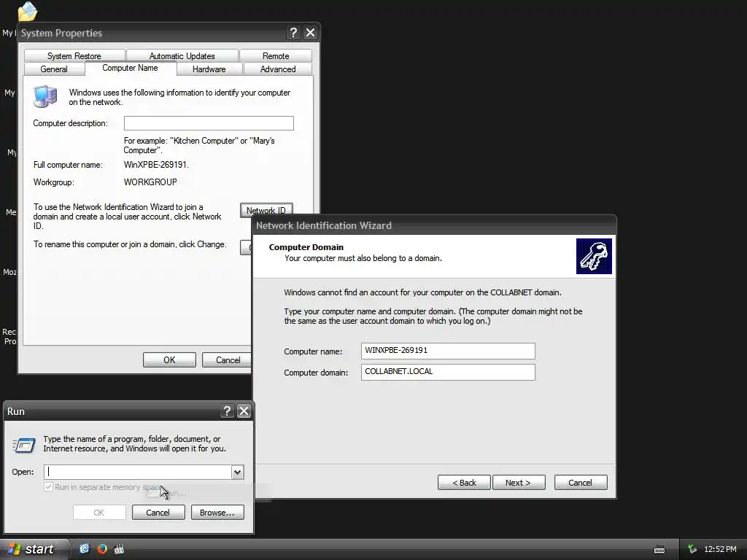The width and height of the screenshot is (747, 560).
Task: Click the network tray icon
Action: (x=692, y=549)
